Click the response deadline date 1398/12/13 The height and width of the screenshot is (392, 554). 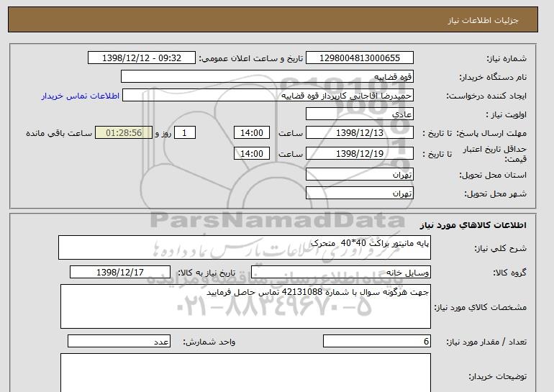coord(359,133)
